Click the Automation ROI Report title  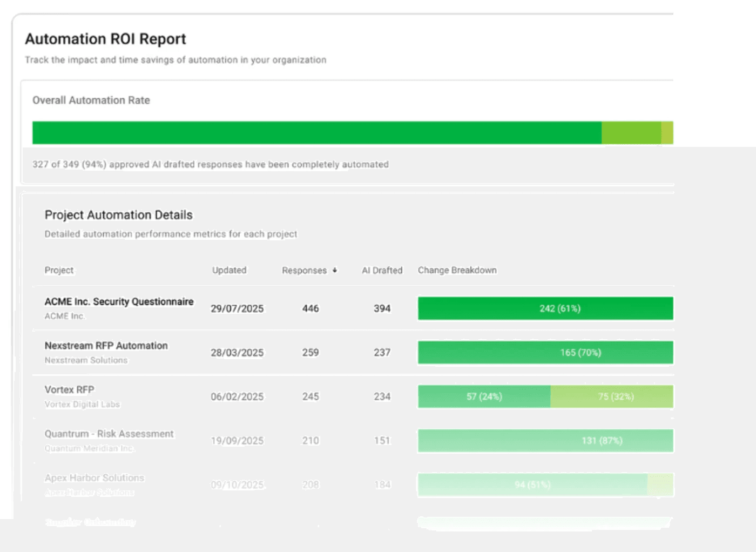[x=105, y=38]
